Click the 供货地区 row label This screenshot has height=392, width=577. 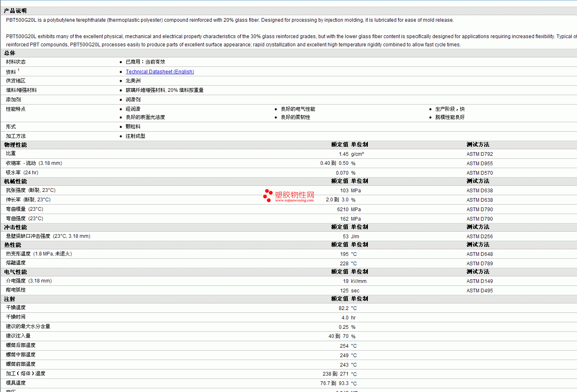(16, 81)
